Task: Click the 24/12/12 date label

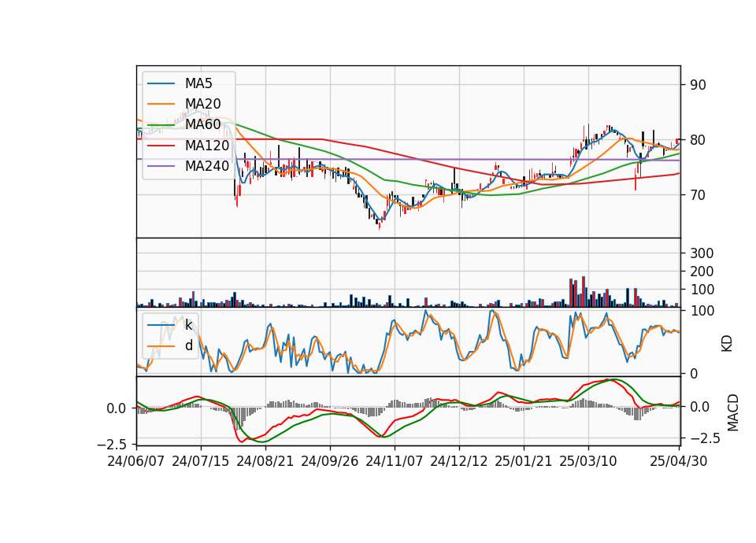Action: click(459, 461)
